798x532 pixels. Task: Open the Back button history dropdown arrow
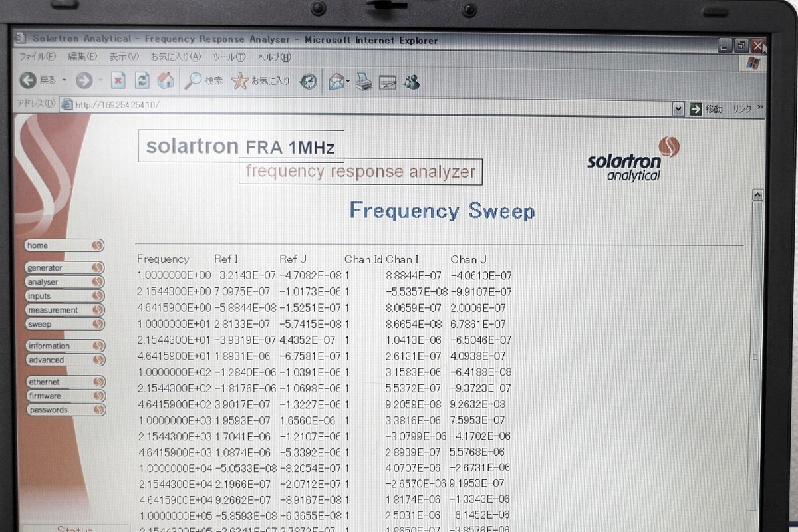point(65,80)
